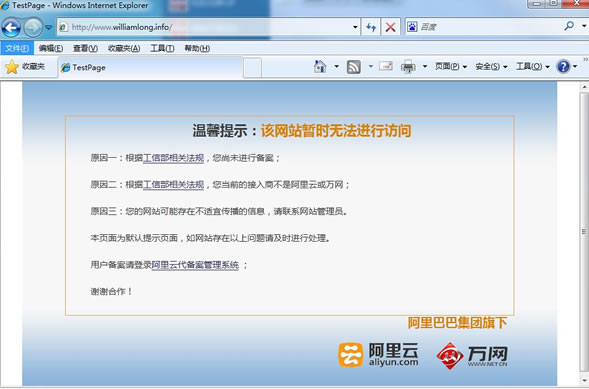Open the 安全(S) toolbar menu
This screenshot has height=389, width=589.
(x=491, y=66)
